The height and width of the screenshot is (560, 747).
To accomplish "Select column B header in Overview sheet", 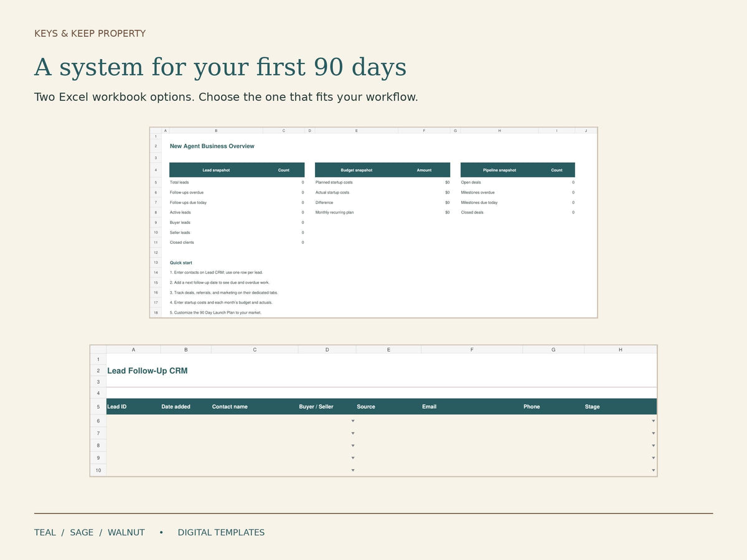I will coord(216,131).
